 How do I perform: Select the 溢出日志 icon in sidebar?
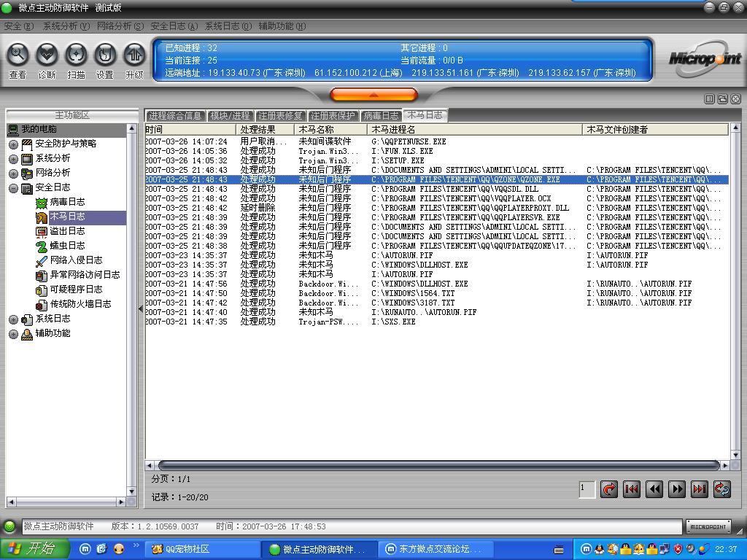pos(42,231)
